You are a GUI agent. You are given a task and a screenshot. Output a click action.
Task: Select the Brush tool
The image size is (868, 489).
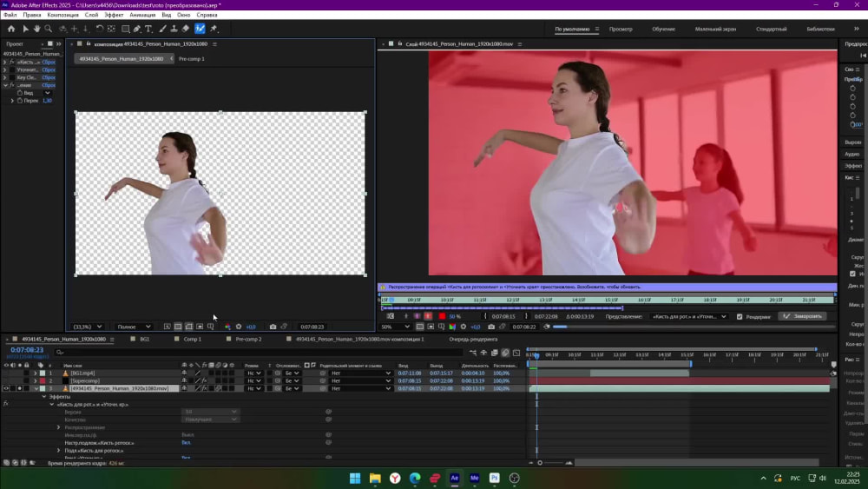163,29
